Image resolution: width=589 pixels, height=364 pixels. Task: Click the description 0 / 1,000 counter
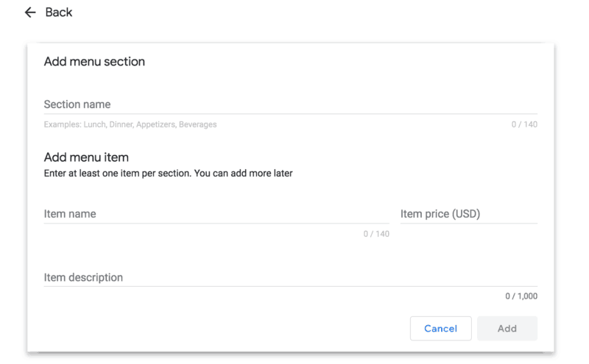(521, 296)
